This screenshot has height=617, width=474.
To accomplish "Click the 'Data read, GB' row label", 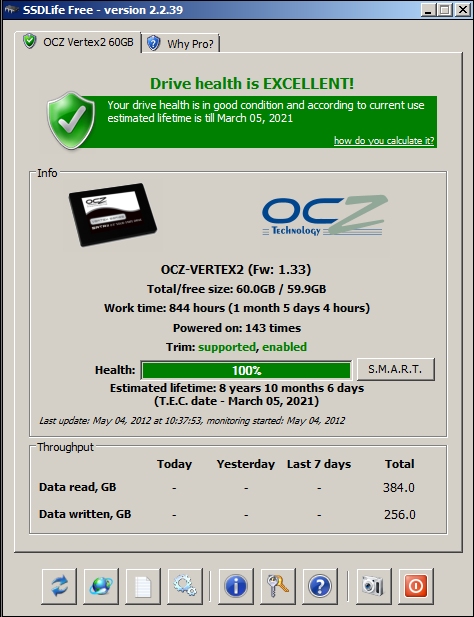I will coord(77,487).
